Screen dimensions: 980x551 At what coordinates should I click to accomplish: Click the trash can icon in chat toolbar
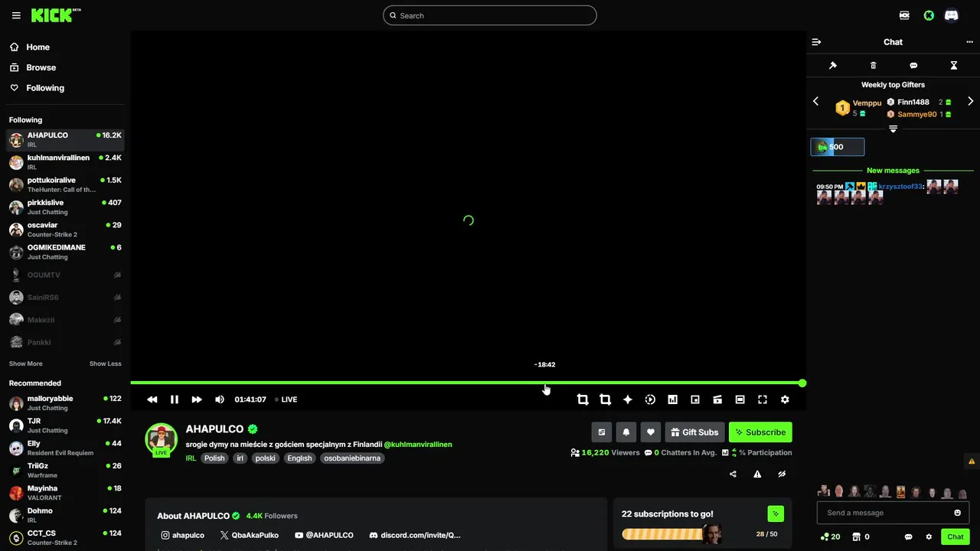point(874,66)
